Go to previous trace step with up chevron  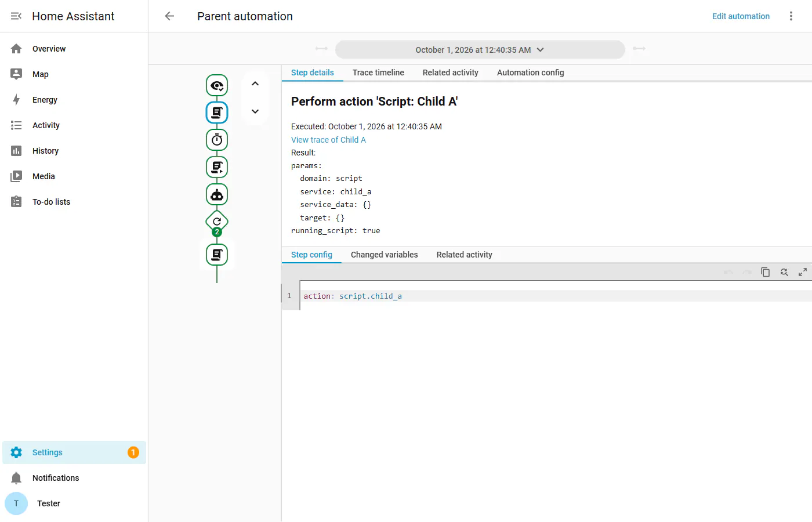[x=255, y=84]
